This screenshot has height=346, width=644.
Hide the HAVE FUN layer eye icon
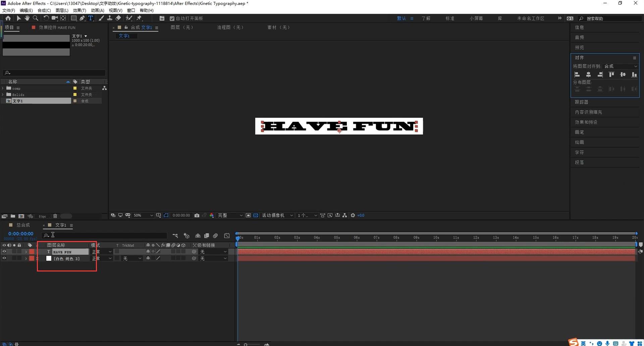click(x=4, y=252)
